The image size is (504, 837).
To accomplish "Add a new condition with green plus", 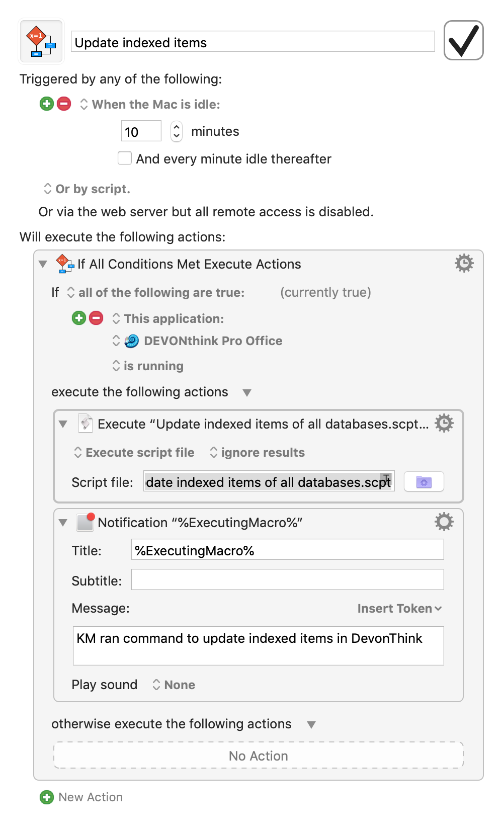I will point(79,318).
